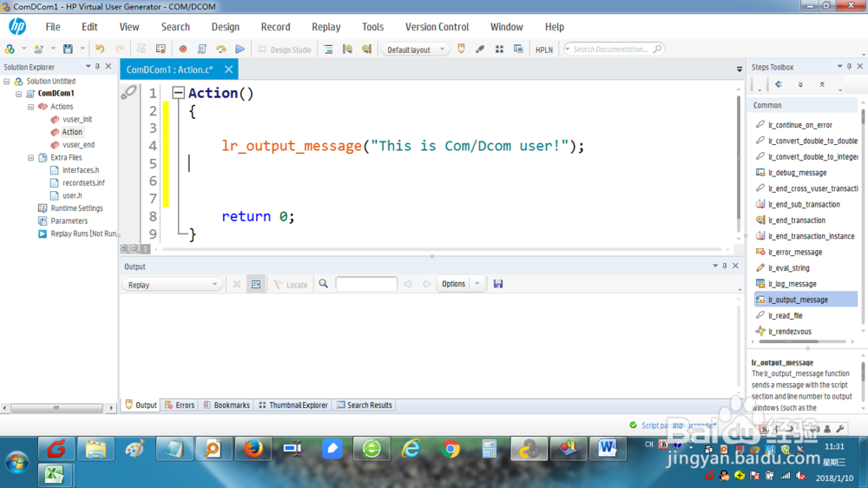Toggle the word wrap icon in Output

(x=256, y=284)
